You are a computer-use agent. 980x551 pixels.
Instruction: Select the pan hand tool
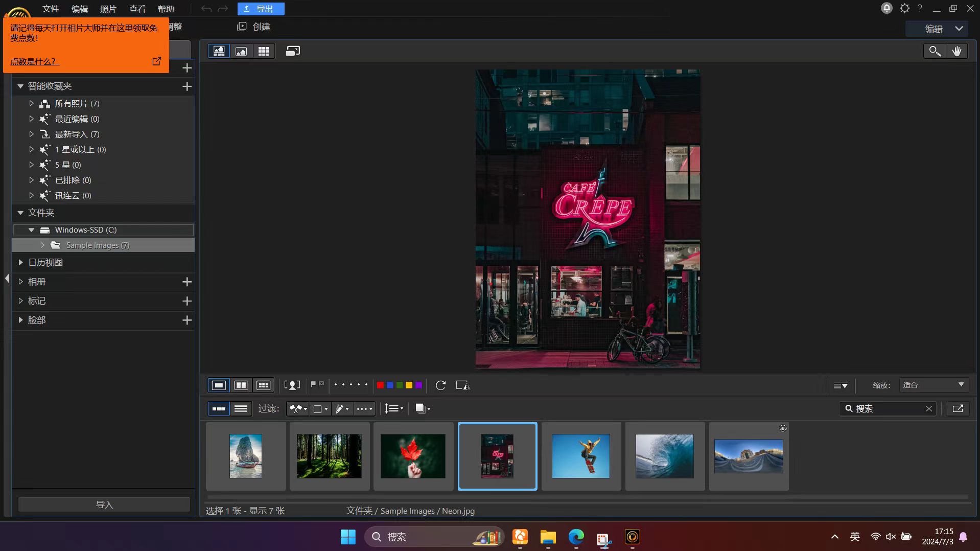click(956, 51)
